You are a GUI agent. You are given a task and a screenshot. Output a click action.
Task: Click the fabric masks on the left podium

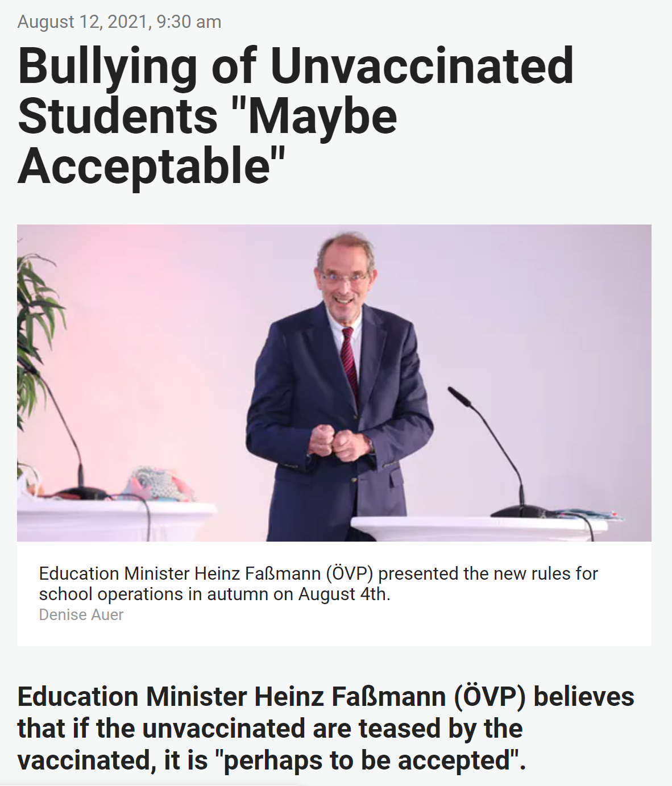tap(154, 483)
